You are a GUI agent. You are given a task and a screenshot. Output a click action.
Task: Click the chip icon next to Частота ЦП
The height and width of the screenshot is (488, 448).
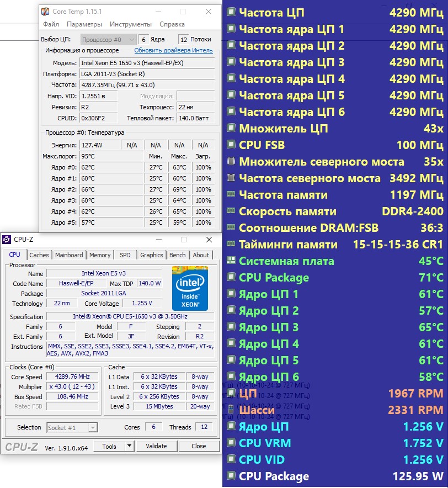click(231, 12)
